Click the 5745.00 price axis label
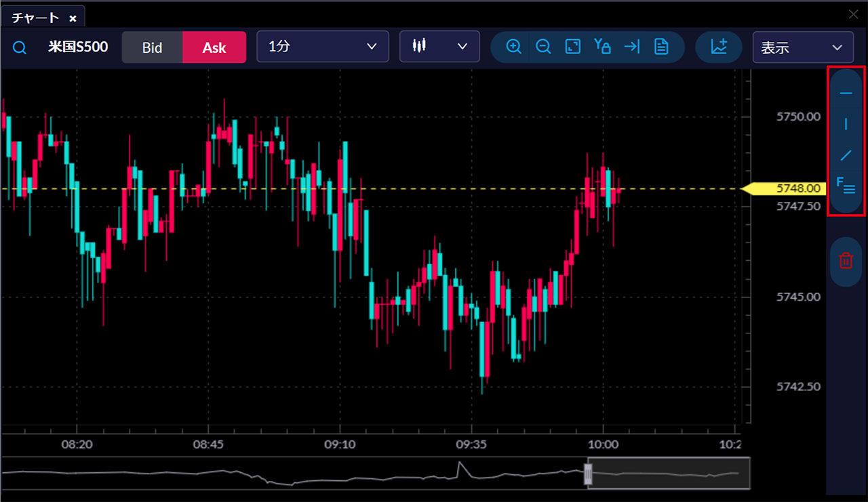Image resolution: width=868 pixels, height=502 pixels. [x=798, y=297]
